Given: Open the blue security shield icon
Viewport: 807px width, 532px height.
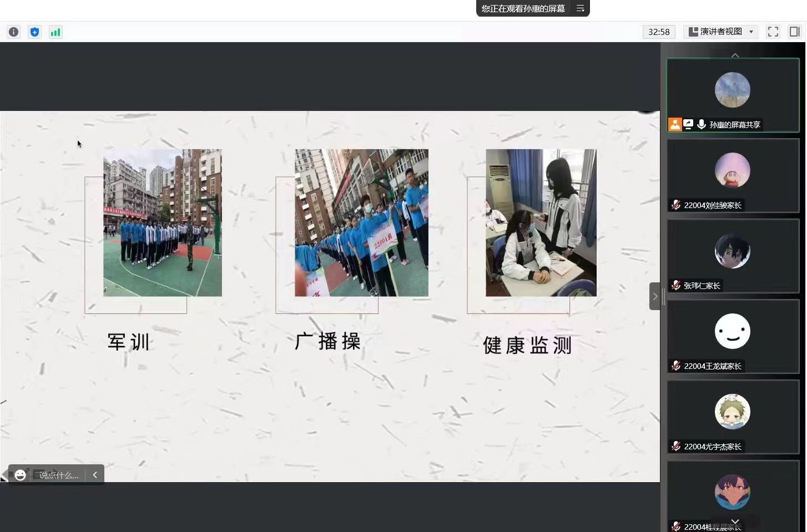Looking at the screenshot, I should point(34,32).
